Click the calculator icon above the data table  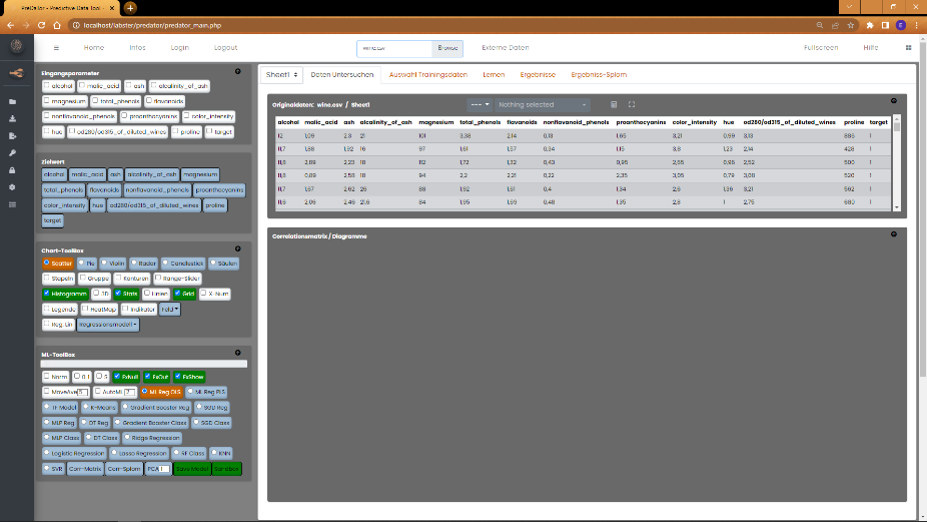pos(614,104)
